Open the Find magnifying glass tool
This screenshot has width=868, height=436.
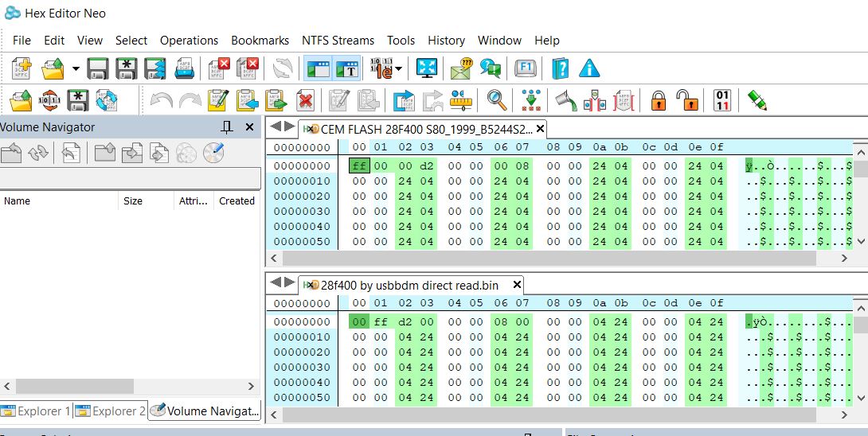pos(497,100)
